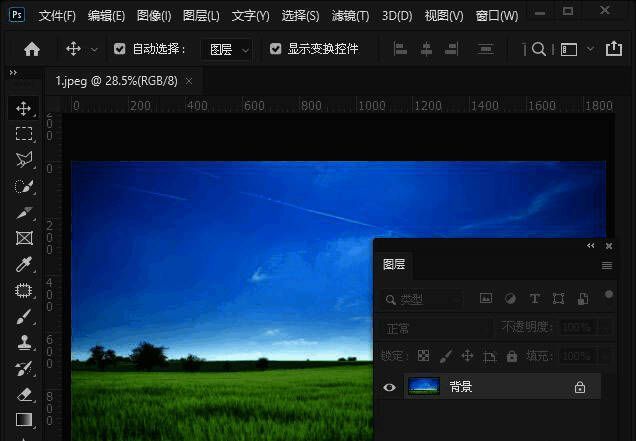Select the Spot Healing Brush tool
This screenshot has height=441, width=636.
tap(24, 290)
